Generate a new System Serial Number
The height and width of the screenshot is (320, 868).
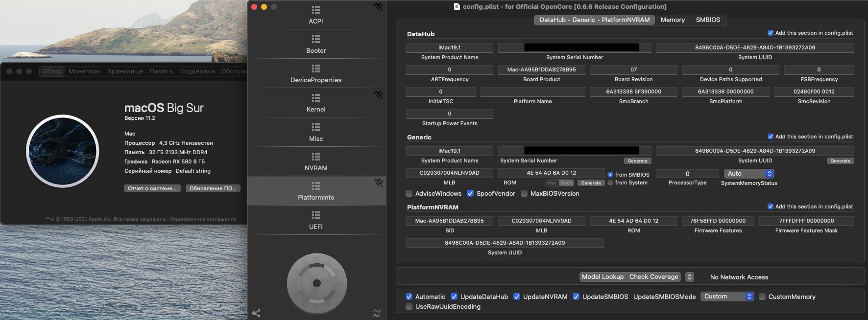tap(638, 161)
